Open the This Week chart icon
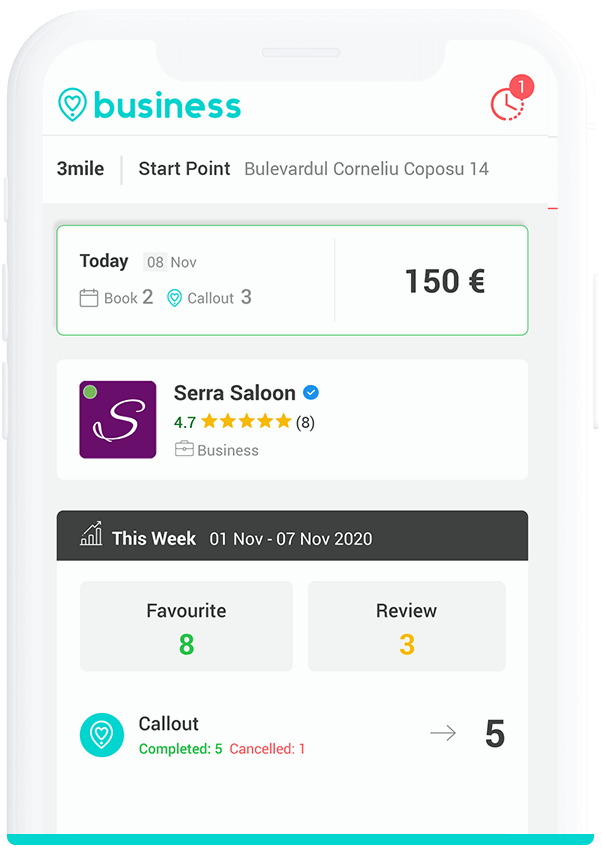This screenshot has height=851, width=602. pyautogui.click(x=91, y=534)
